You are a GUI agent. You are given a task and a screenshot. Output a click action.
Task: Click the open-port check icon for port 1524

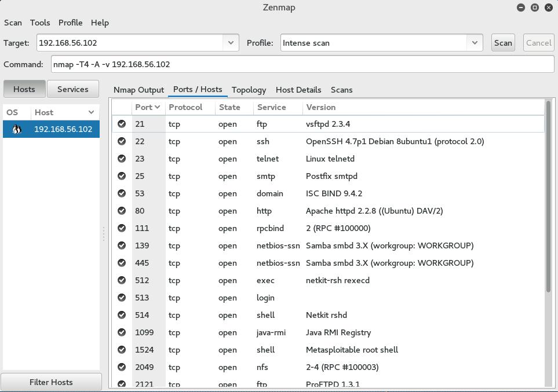click(x=122, y=350)
